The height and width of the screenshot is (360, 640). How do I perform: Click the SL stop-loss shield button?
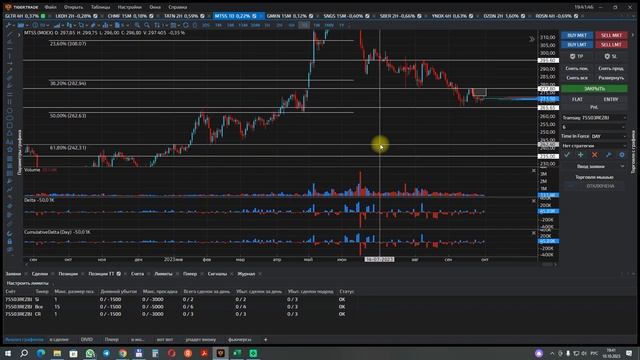tap(611, 56)
